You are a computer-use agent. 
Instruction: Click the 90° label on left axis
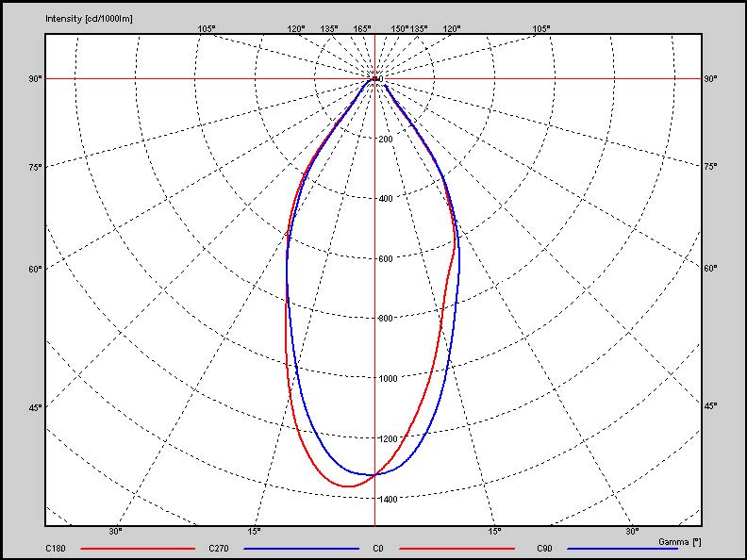pos(35,78)
